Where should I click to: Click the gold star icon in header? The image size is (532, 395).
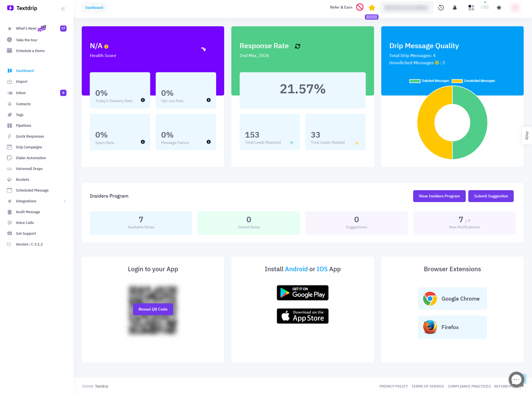(372, 8)
